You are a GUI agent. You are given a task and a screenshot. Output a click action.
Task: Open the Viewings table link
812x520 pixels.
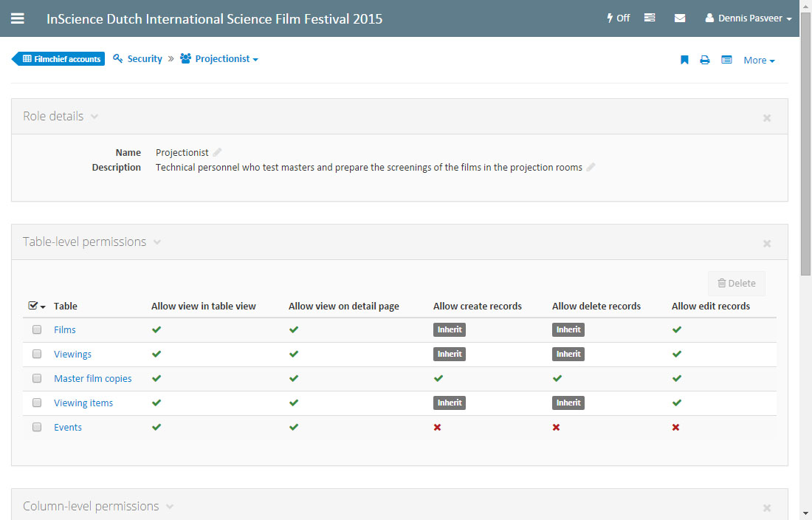pos(72,355)
